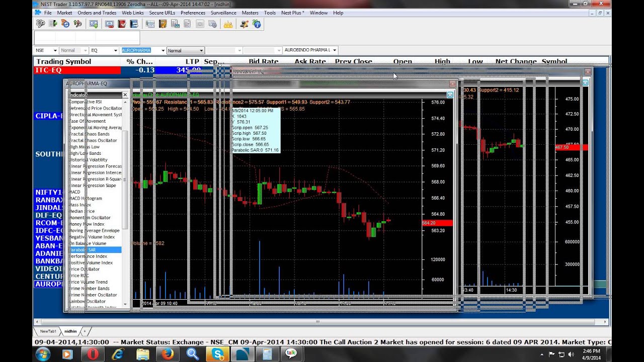Switch to the nidhin tab
The width and height of the screenshot is (644, 362).
[x=70, y=331]
